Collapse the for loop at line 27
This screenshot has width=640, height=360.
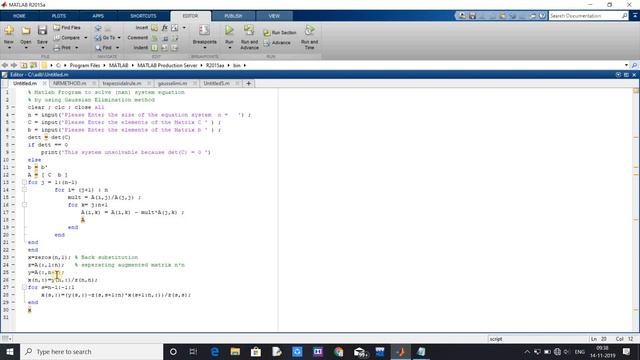pyautogui.click(x=24, y=287)
